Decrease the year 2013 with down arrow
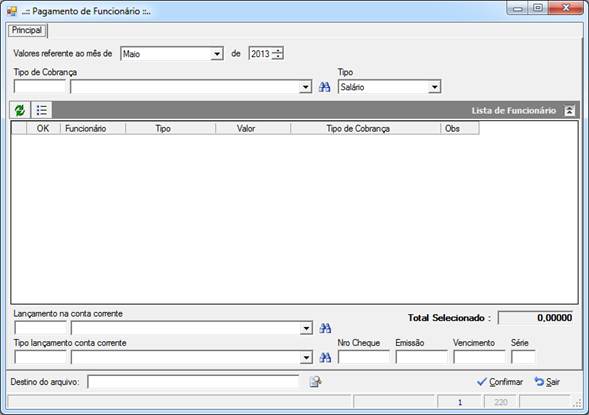The image size is (589, 415). click(x=277, y=57)
